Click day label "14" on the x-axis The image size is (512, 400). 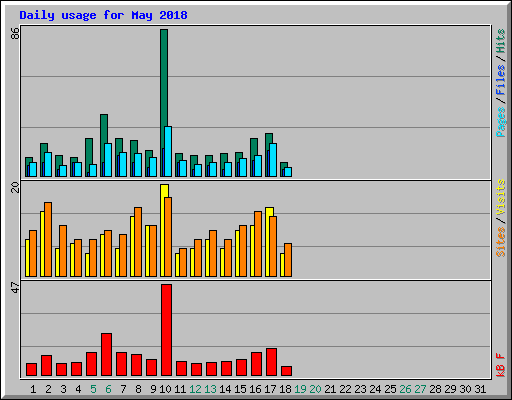pos(225,389)
